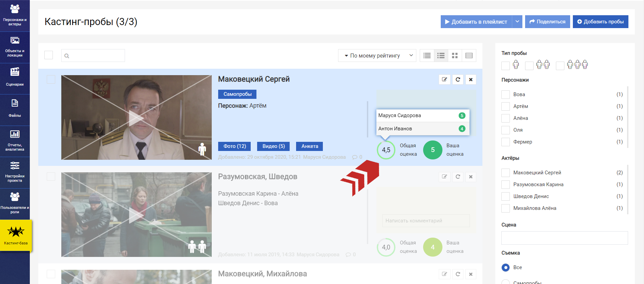The width and height of the screenshot is (644, 284).
Task: Open Пользователи и роли sidebar section
Action: tap(15, 204)
